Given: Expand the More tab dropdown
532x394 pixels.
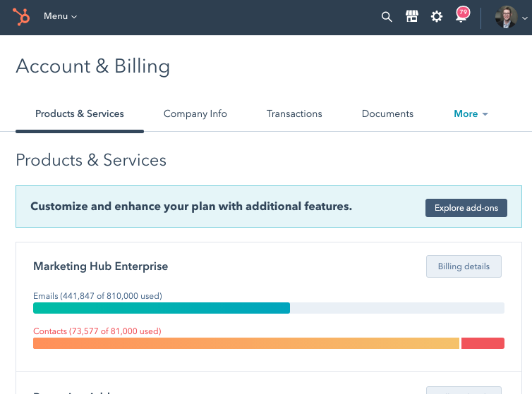Looking at the screenshot, I should pos(471,113).
